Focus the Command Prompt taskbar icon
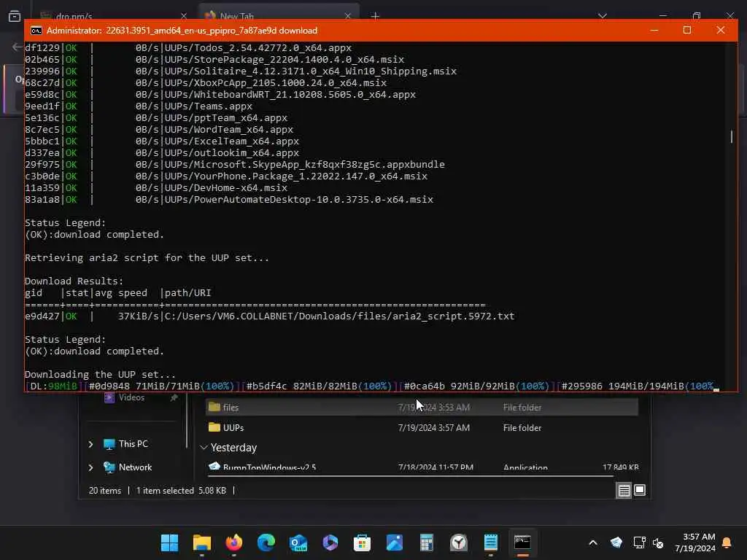Screen dimensions: 747x560 (x=522, y=542)
